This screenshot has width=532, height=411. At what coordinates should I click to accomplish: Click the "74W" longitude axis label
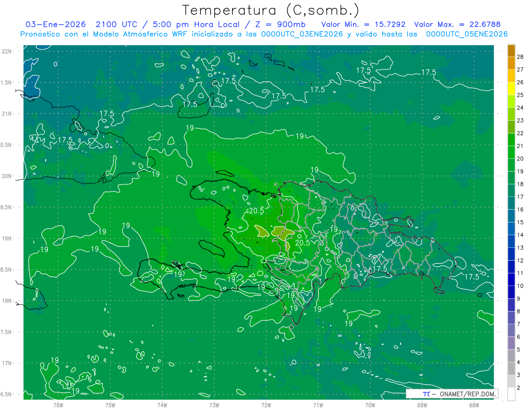click(x=162, y=405)
